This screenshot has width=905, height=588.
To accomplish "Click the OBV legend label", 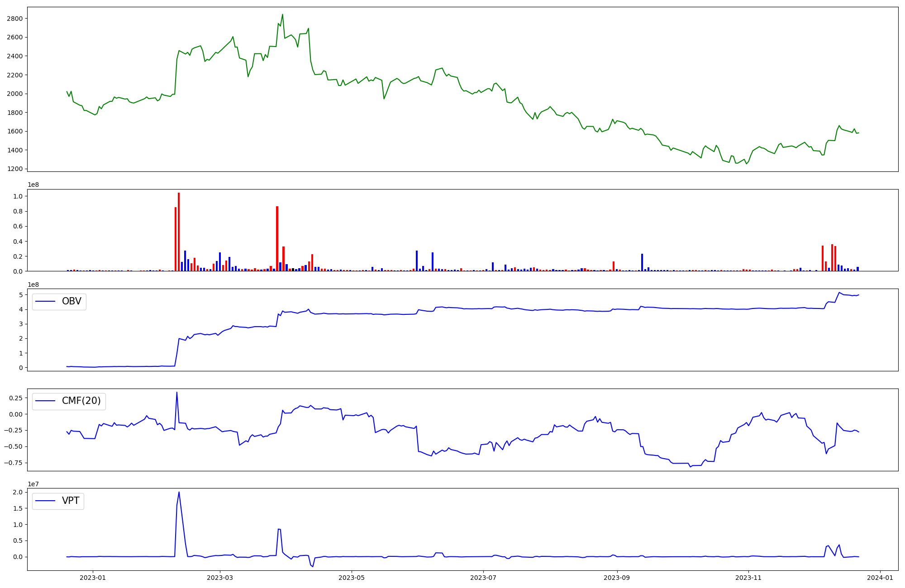I will 71,301.
